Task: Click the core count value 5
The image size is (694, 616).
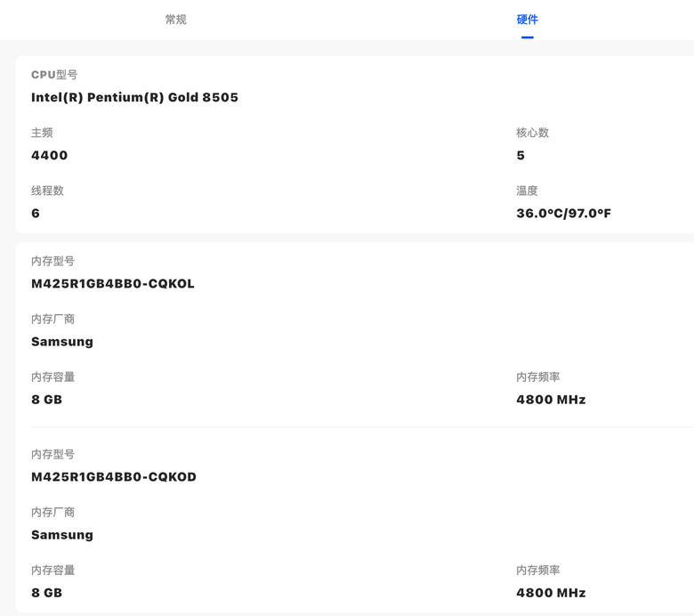Action: click(x=520, y=156)
